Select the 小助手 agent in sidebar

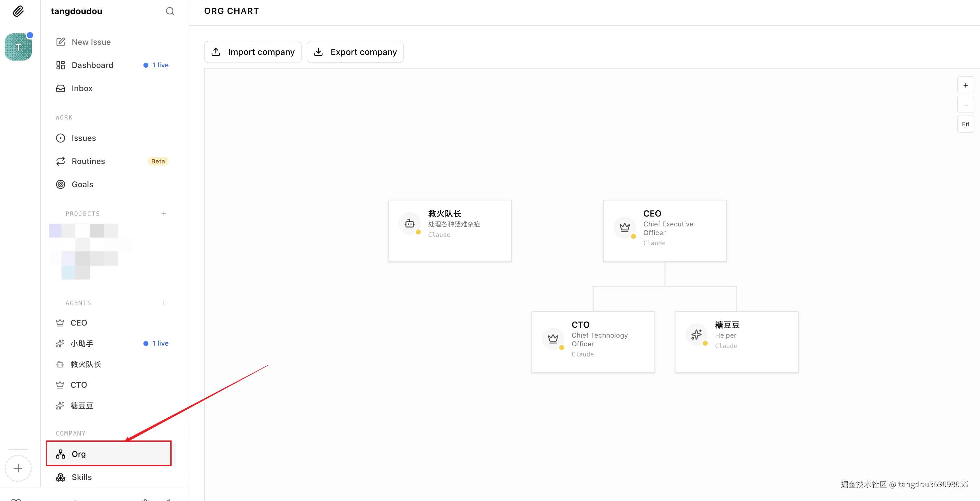82,343
